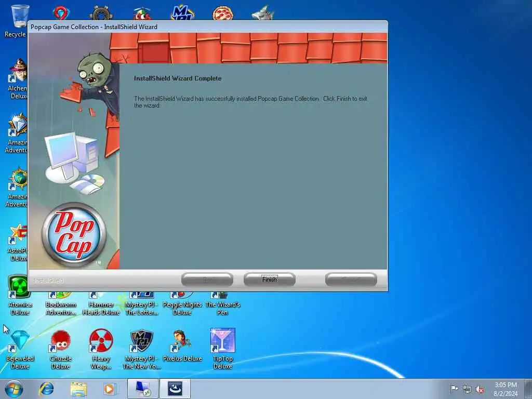Open the 3:05 PM clock and date
The width and height of the screenshot is (532, 399).
506,389
